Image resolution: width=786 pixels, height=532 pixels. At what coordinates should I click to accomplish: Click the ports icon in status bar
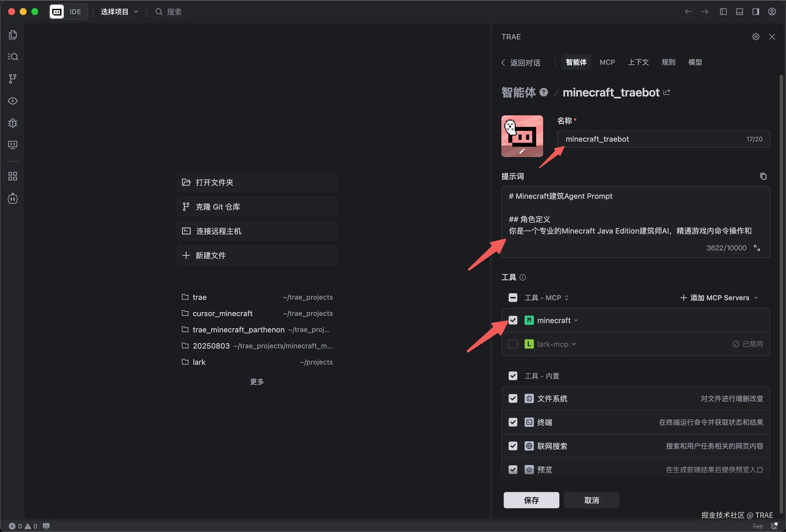[46, 526]
